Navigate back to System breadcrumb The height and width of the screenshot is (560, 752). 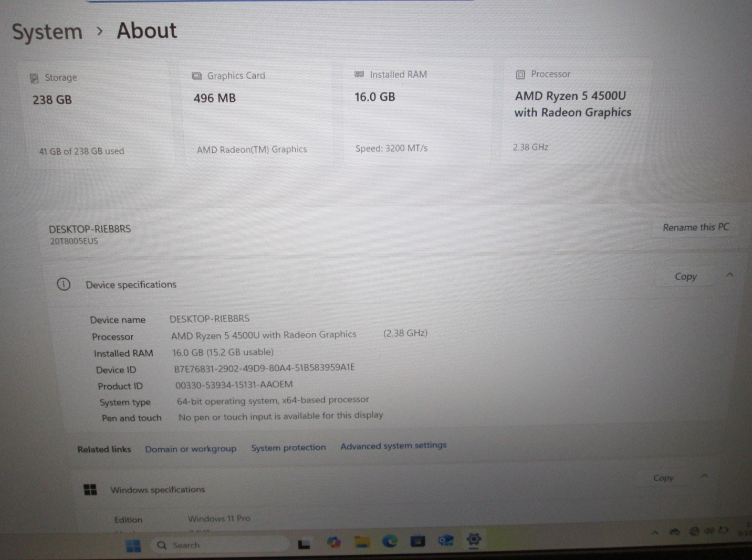pyautogui.click(x=47, y=32)
